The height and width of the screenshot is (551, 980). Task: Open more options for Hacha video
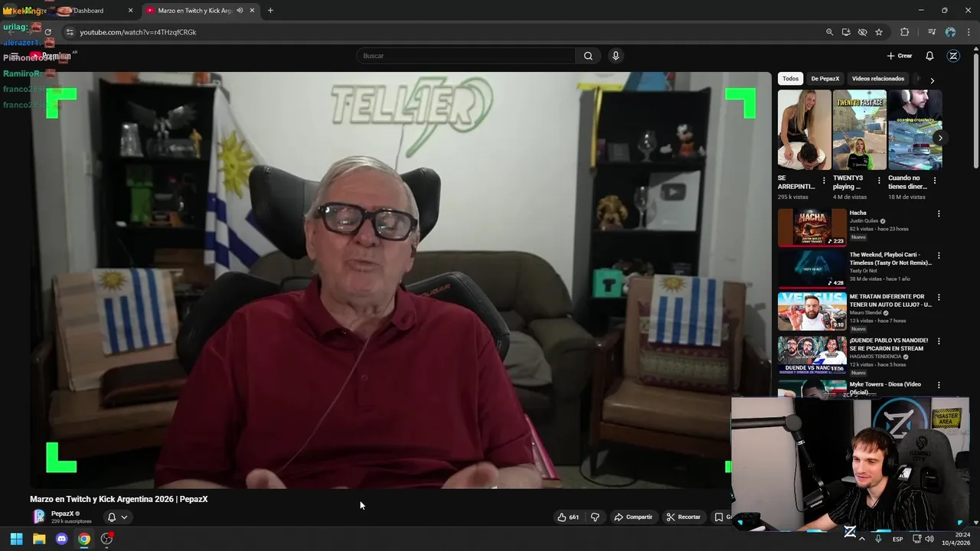pos(939,214)
